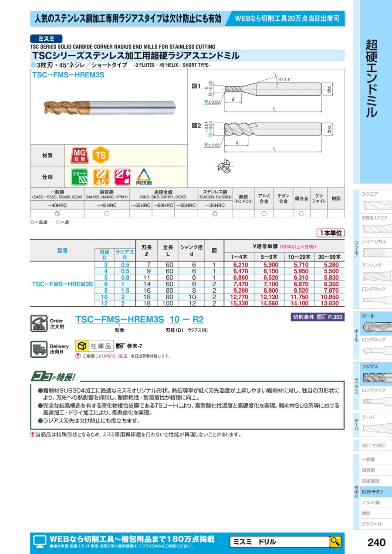This screenshot has height=554, width=392.
Task: Click the yellow magnifier search icon
Action: click(335, 541)
